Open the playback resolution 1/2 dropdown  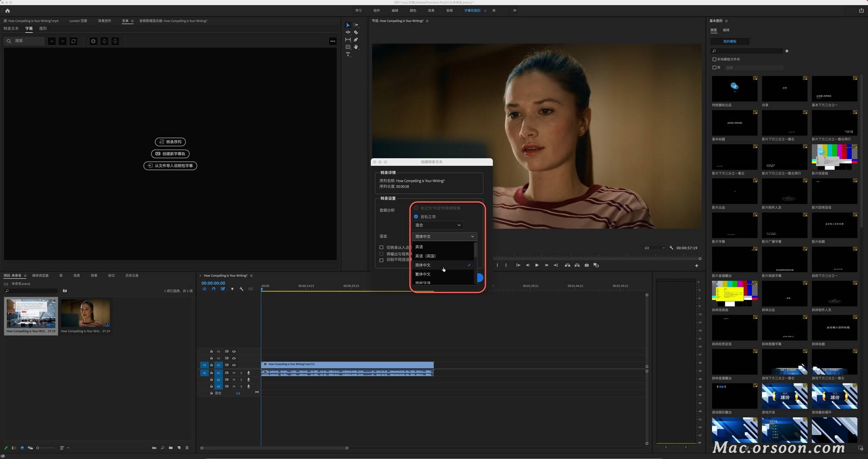tap(654, 248)
